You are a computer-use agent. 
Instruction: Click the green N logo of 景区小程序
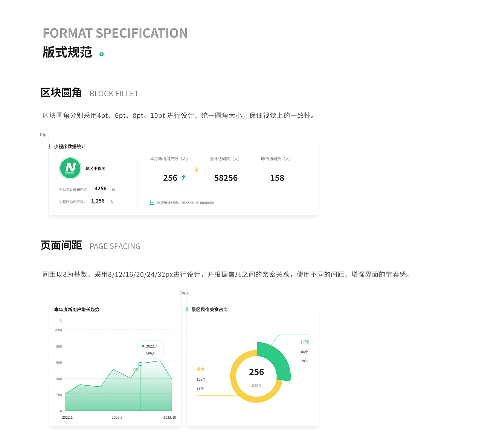tap(70, 168)
